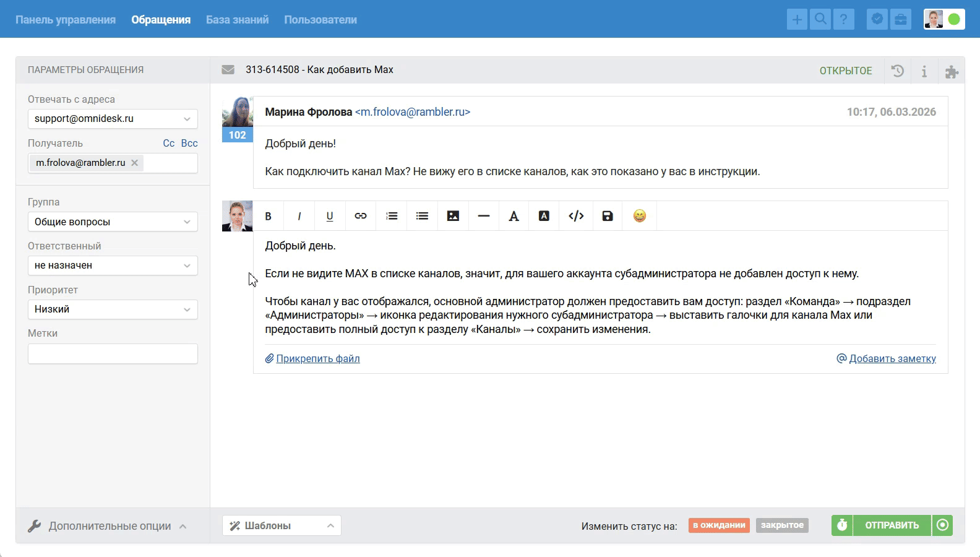980x557 pixels.
Task: Open the integrations puzzle icon
Action: [952, 71]
